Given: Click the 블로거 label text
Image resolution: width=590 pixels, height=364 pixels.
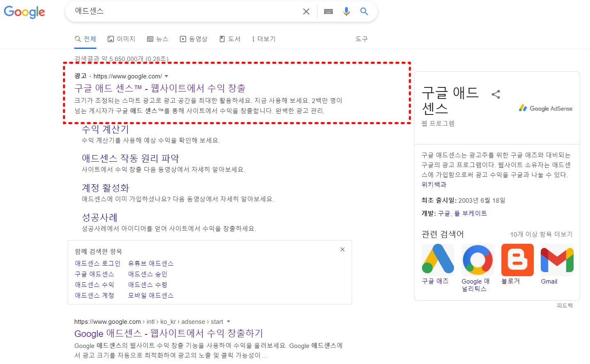Looking at the screenshot, I should tap(511, 281).
